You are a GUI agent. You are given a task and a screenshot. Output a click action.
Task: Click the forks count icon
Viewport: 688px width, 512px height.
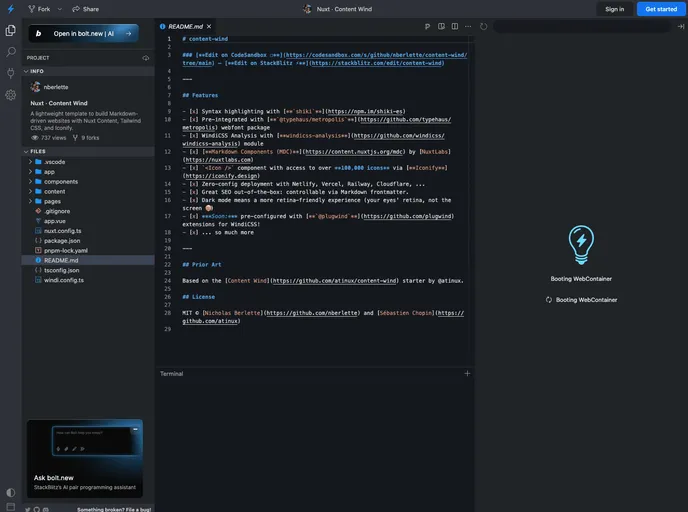coord(75,138)
